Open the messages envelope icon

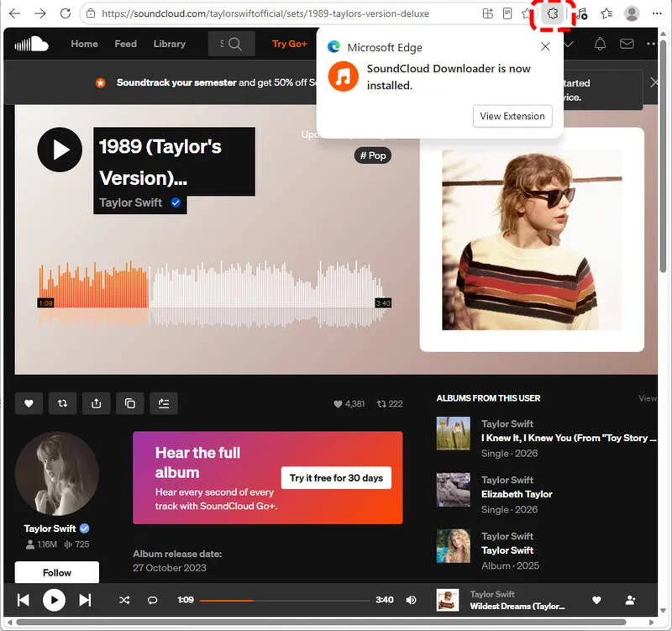(627, 44)
